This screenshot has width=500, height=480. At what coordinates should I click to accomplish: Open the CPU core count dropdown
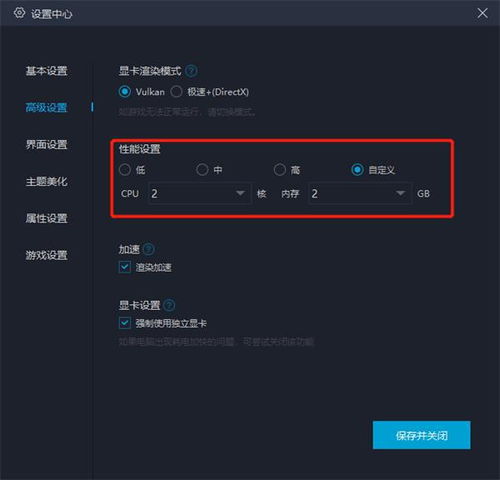point(199,193)
